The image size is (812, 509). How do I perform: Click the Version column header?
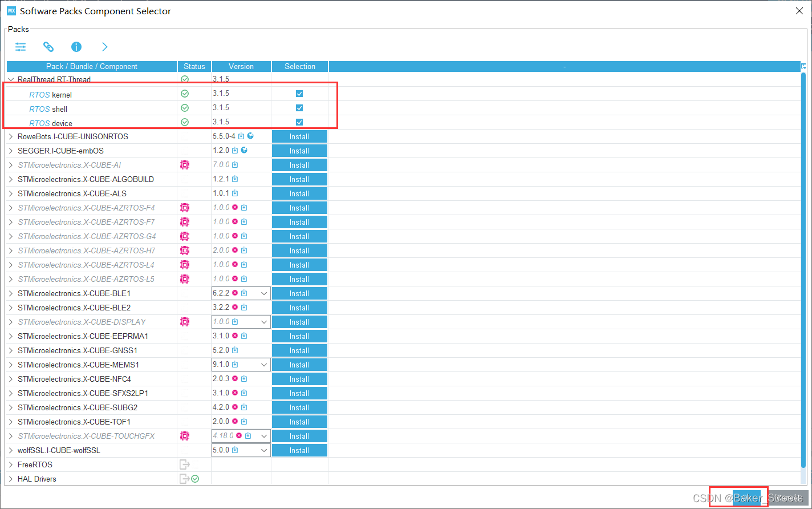click(241, 66)
